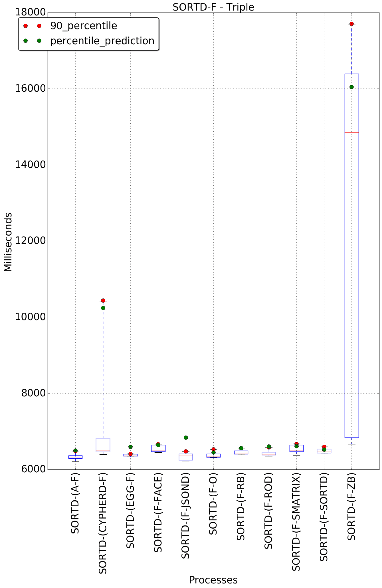Click the green prediction dot for SORTD-(CYPHERD-F)
The image size is (382, 588).
[x=103, y=308]
